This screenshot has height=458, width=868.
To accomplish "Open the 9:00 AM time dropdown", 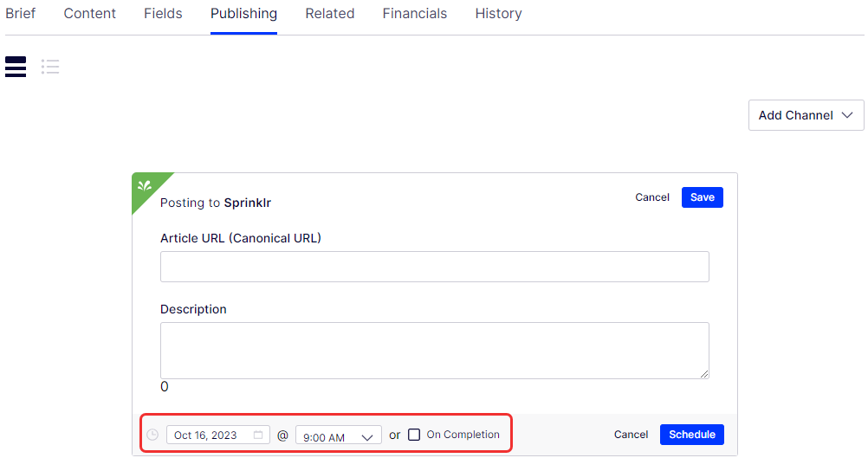I will [x=338, y=435].
